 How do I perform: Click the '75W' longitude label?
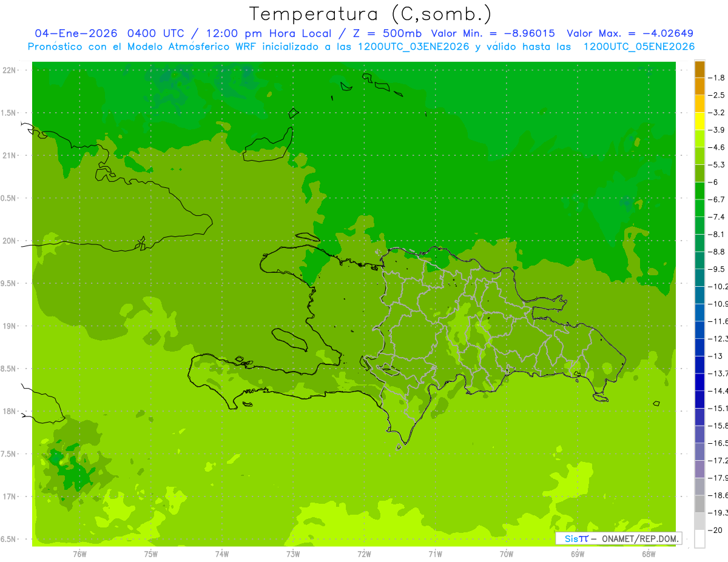151,554
